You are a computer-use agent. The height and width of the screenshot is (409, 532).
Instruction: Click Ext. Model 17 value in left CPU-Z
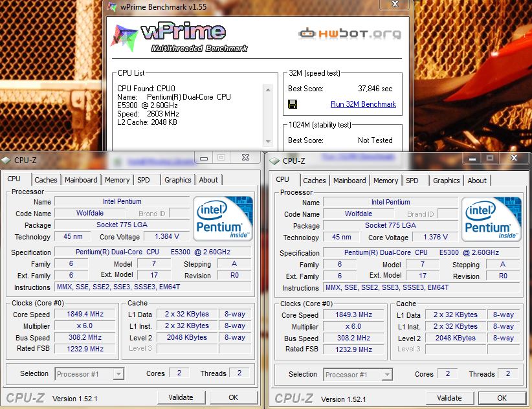point(153,275)
